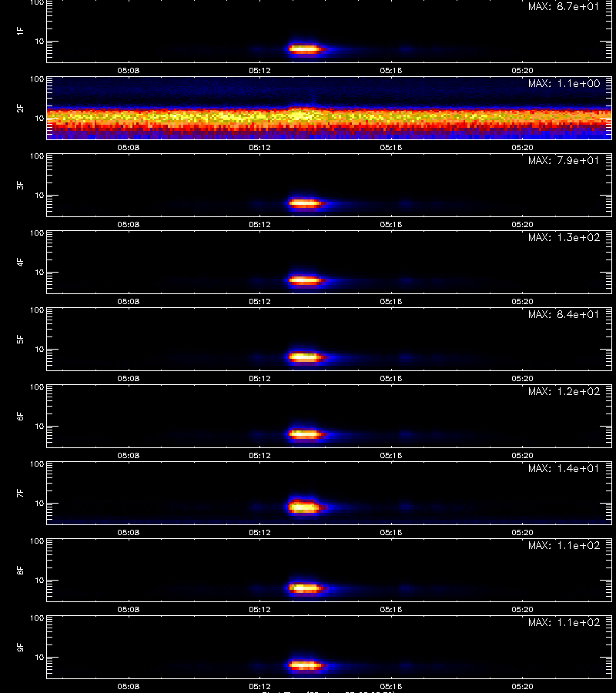Click the bright burst in the 1F spectrogram
This screenshot has width=616, height=693.
click(305, 49)
